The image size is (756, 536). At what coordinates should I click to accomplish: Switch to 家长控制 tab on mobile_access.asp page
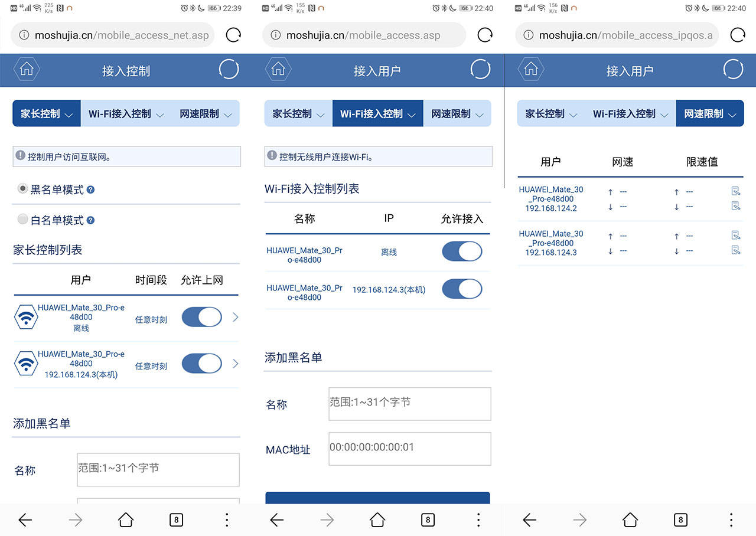click(298, 113)
